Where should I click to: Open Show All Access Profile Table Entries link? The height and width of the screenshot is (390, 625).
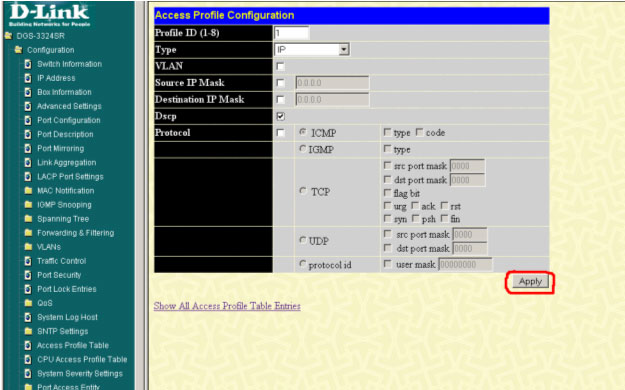pos(227,306)
